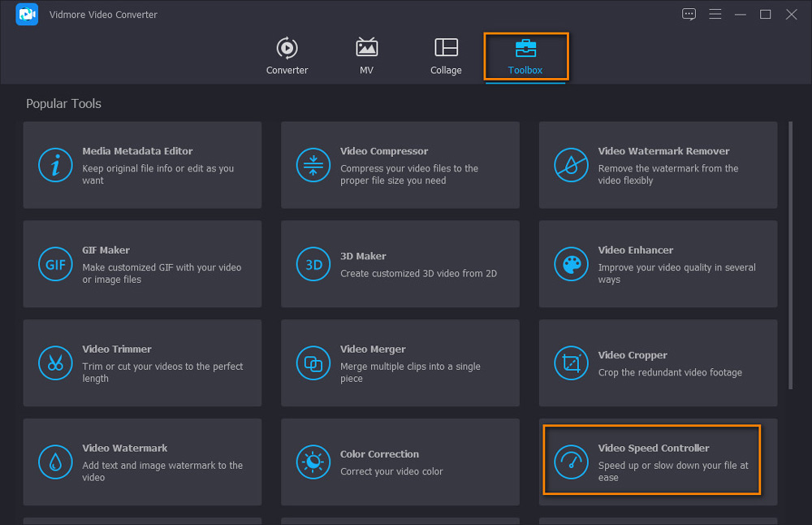The height and width of the screenshot is (525, 812).
Task: Click the 3D Maker icon
Action: tap(313, 264)
